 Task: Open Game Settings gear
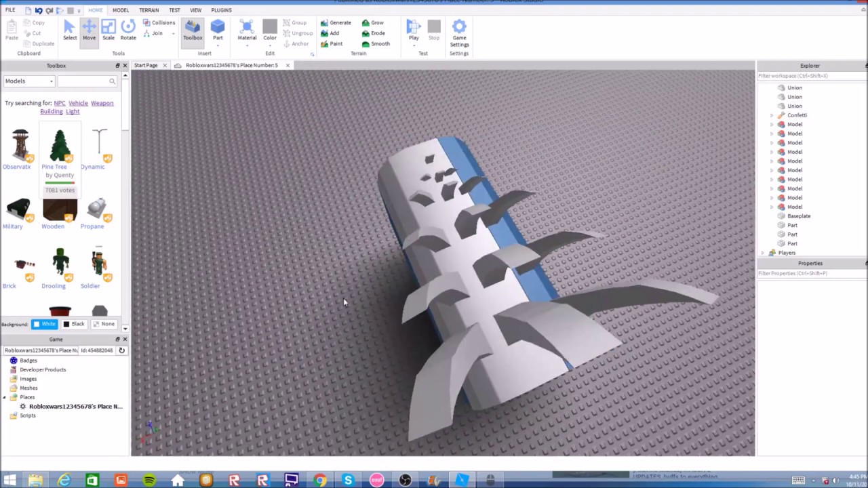[459, 33]
